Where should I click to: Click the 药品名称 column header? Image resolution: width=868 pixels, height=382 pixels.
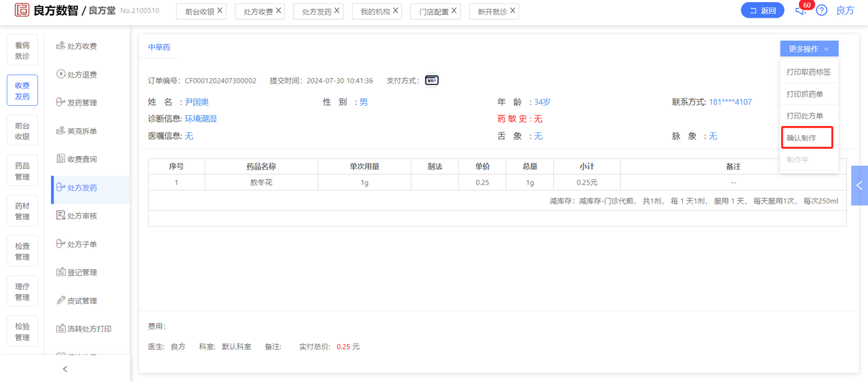[262, 166]
